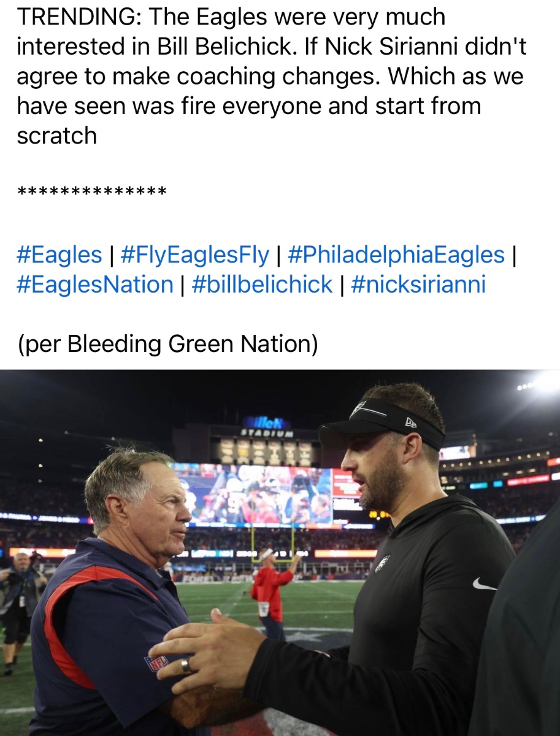
Task: Click the #nicksirianni hashtag
Action: pyautogui.click(x=418, y=285)
